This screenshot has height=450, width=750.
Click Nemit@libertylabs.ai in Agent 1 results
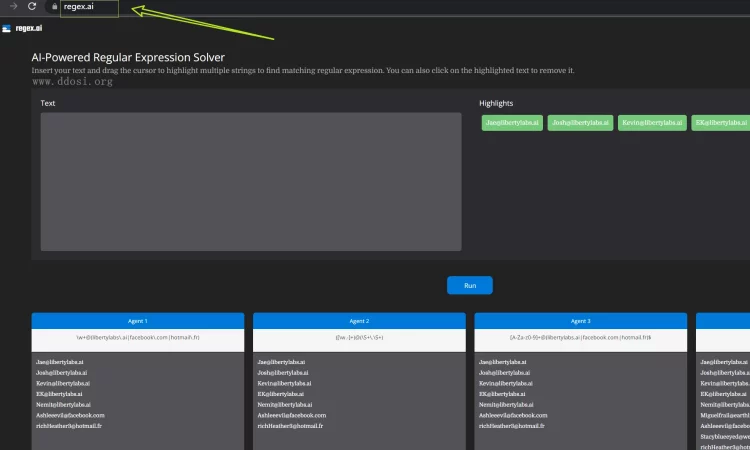pos(64,405)
